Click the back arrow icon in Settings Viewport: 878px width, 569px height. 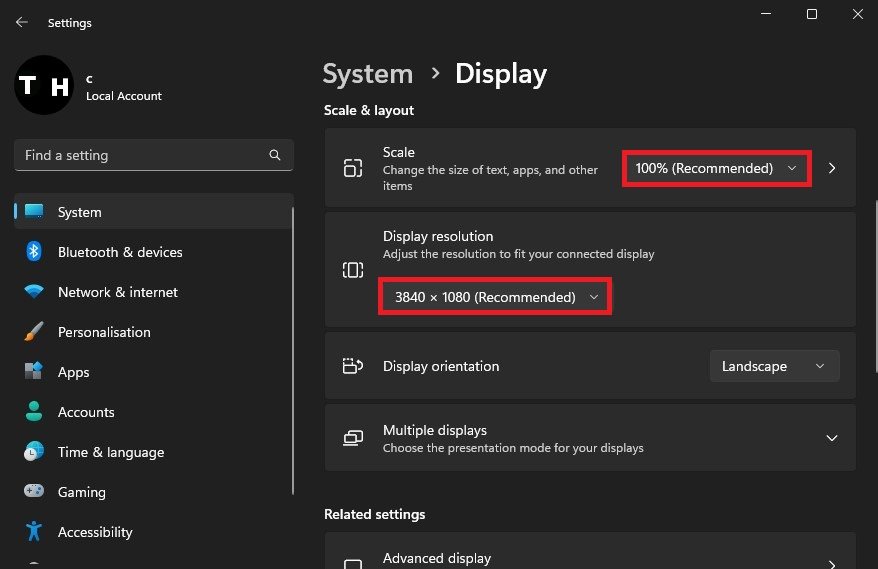22,22
